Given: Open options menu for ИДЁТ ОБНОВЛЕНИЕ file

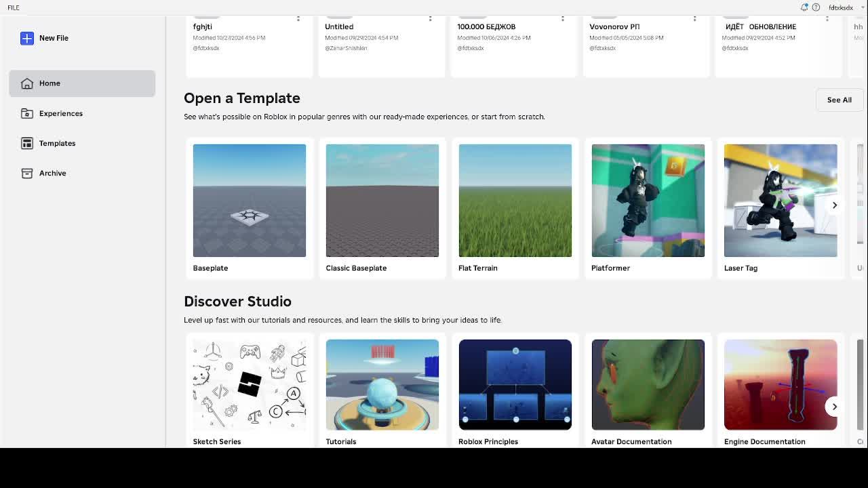Looking at the screenshot, I should (827, 19).
